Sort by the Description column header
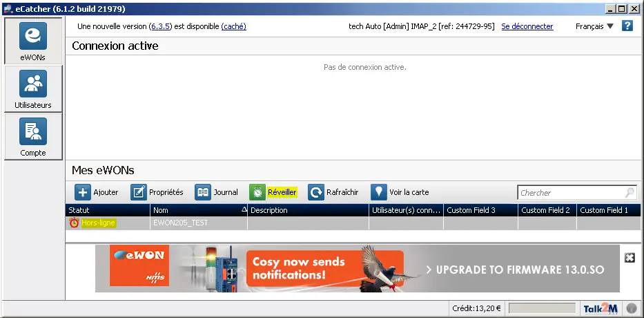Viewport: 644px width, 318px height. [x=308, y=210]
